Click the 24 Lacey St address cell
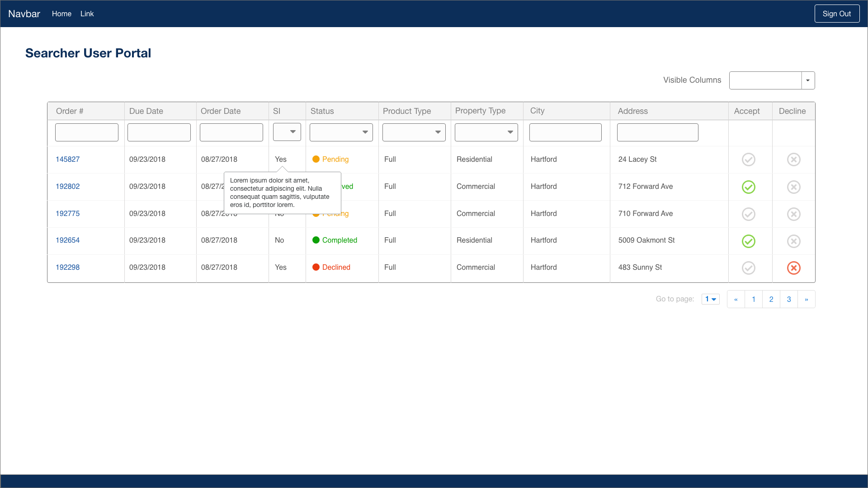868x488 pixels. point(637,159)
